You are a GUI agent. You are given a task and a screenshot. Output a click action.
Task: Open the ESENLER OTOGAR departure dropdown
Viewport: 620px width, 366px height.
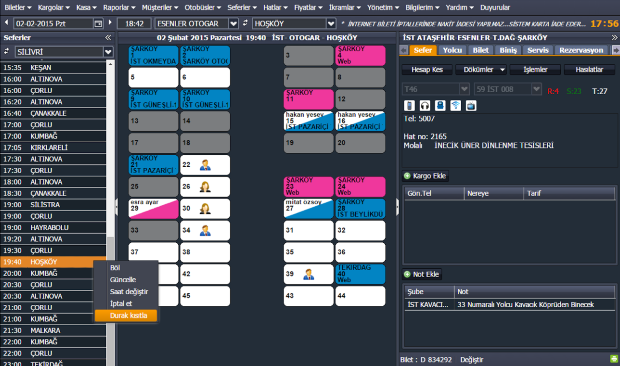point(234,24)
